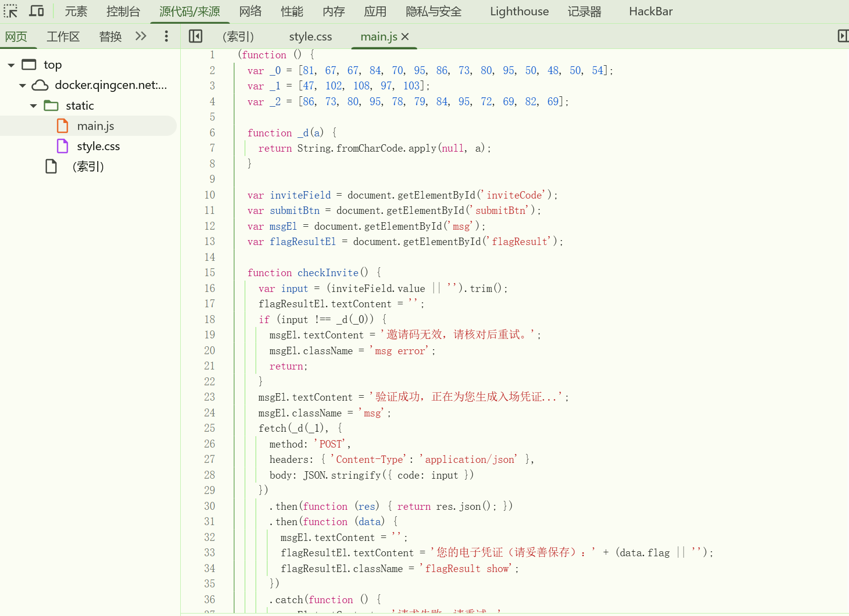Viewport: 849px width, 616px height.
Task: Collapse the static folder arrow
Action: (x=33, y=106)
